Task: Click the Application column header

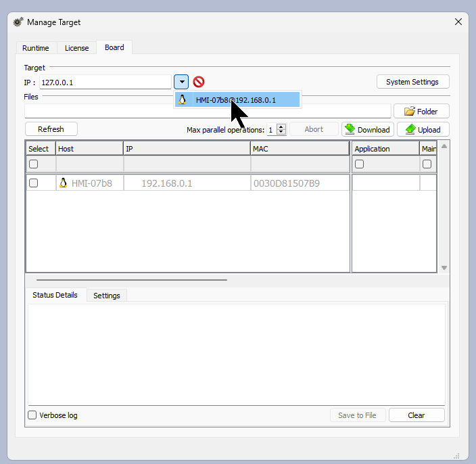Action: click(x=385, y=149)
